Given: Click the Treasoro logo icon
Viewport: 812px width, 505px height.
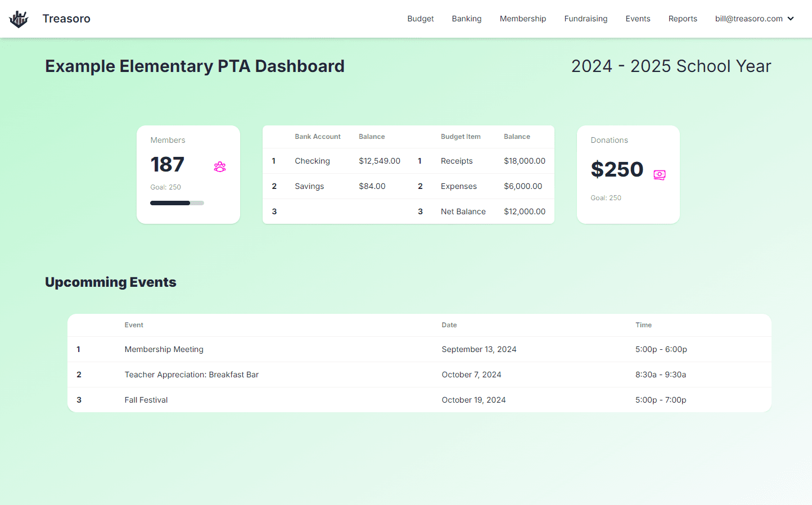Looking at the screenshot, I should click(x=19, y=19).
